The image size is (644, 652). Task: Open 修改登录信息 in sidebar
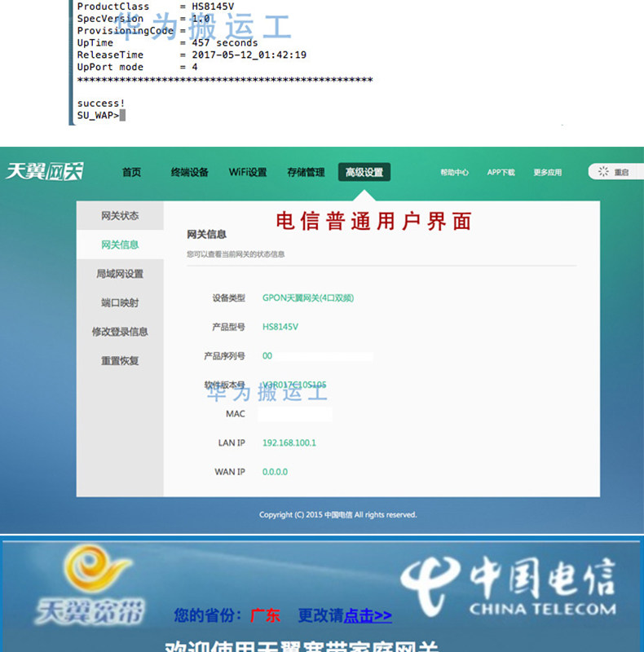120,332
